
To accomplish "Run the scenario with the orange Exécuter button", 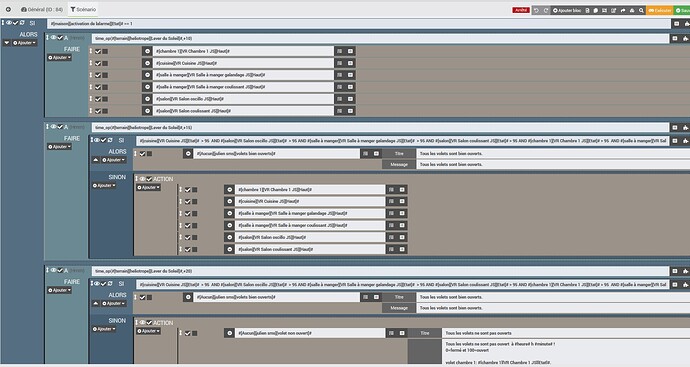I will (x=660, y=10).
